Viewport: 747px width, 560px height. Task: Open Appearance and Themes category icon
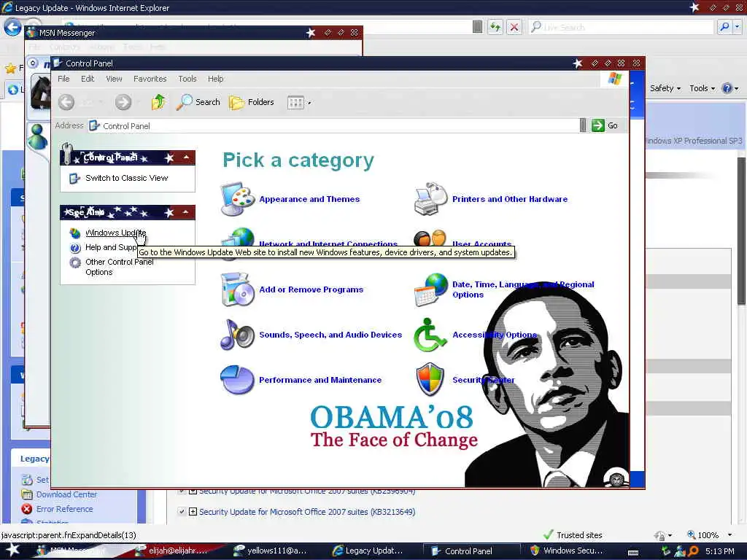(x=237, y=199)
